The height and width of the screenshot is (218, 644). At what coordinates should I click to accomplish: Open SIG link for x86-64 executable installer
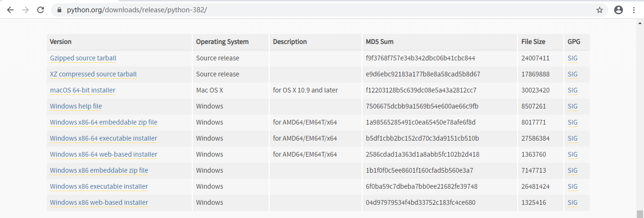pyautogui.click(x=572, y=138)
